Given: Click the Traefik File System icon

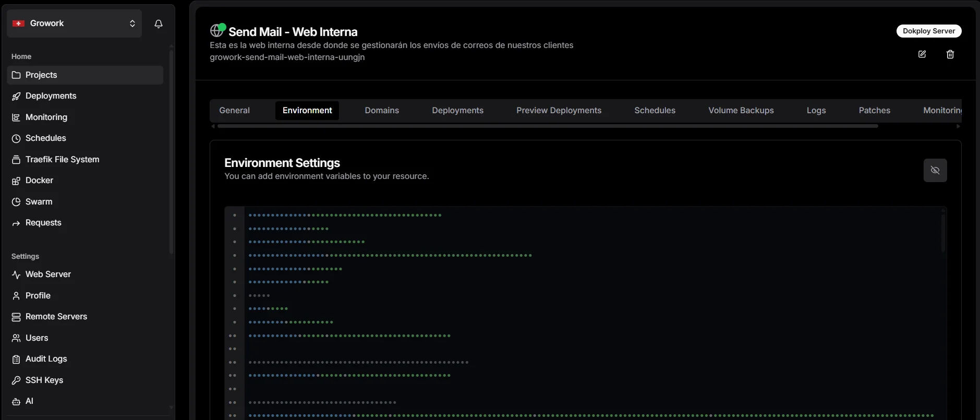Looking at the screenshot, I should coord(16,160).
